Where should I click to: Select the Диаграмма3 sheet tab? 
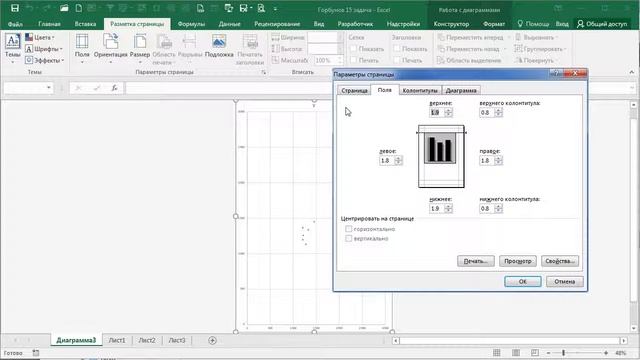[76, 340]
